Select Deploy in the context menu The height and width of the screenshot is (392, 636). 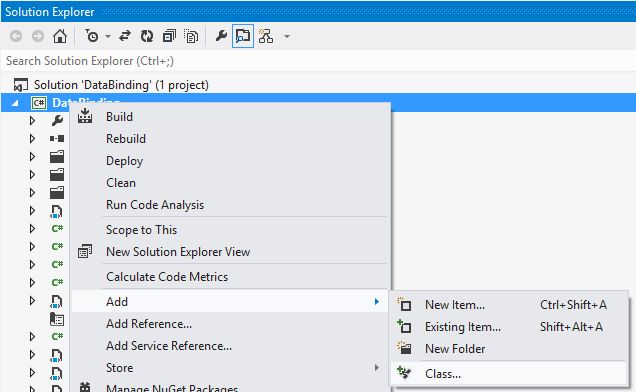click(231, 161)
